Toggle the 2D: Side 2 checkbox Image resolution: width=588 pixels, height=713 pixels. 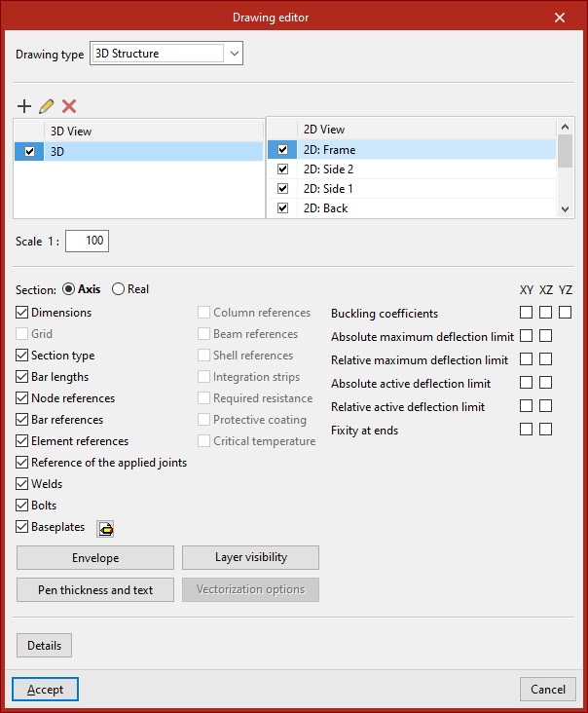coord(282,169)
